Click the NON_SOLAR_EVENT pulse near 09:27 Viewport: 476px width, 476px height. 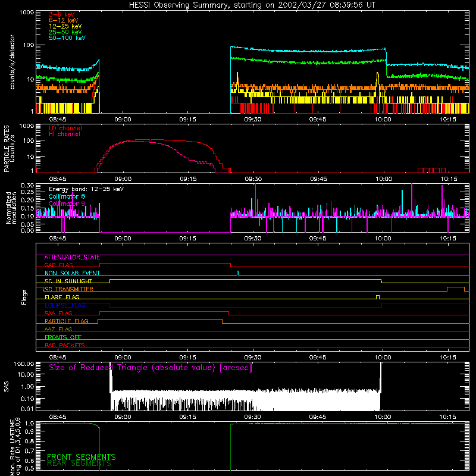coord(237,273)
